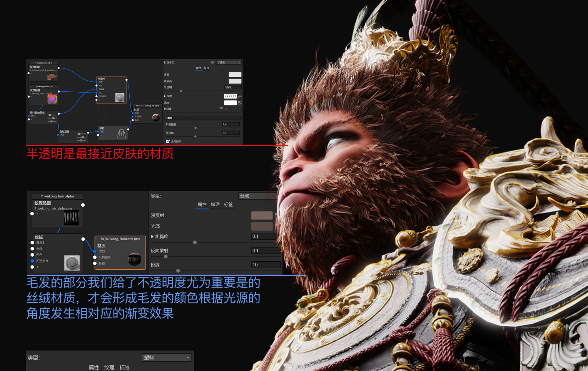This screenshot has height=371, width=588.
Task: Click the 锐度 value field showing 10
Action: [x=266, y=265]
